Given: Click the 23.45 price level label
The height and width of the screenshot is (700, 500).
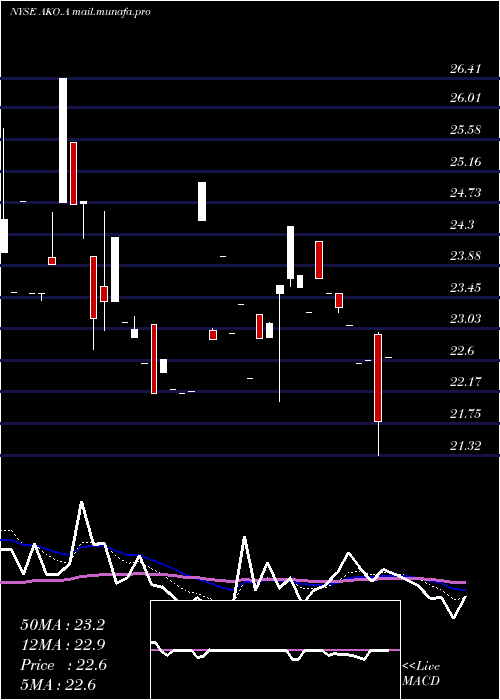Looking at the screenshot, I should tap(466, 288).
